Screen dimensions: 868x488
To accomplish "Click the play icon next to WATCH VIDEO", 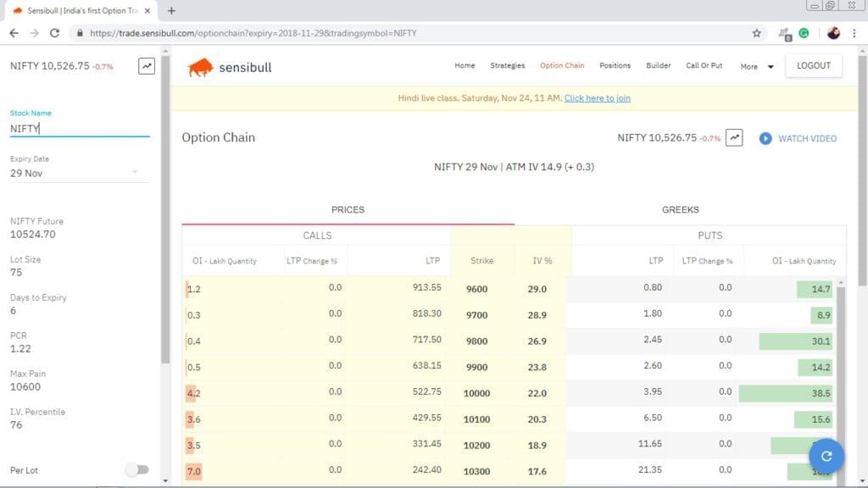I will 765,138.
